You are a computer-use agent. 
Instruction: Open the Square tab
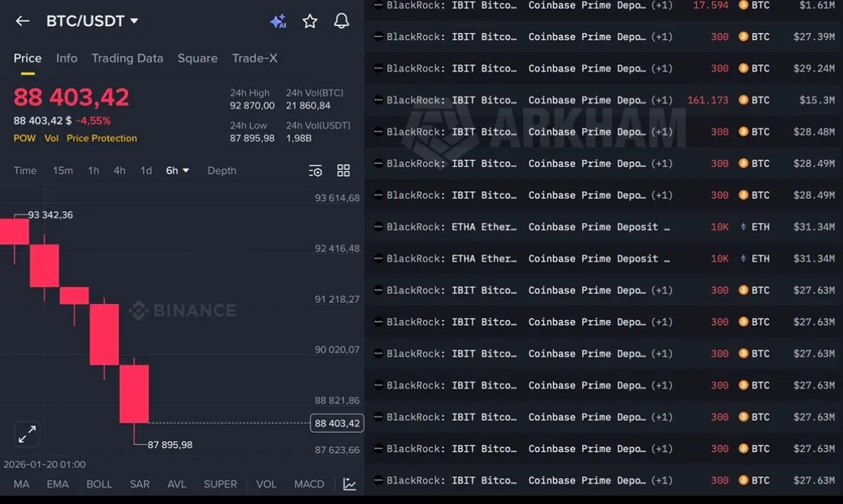tap(198, 58)
